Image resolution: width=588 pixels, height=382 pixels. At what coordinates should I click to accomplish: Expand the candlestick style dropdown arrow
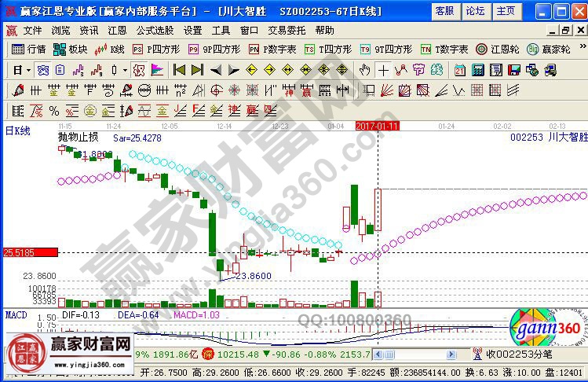125,69
